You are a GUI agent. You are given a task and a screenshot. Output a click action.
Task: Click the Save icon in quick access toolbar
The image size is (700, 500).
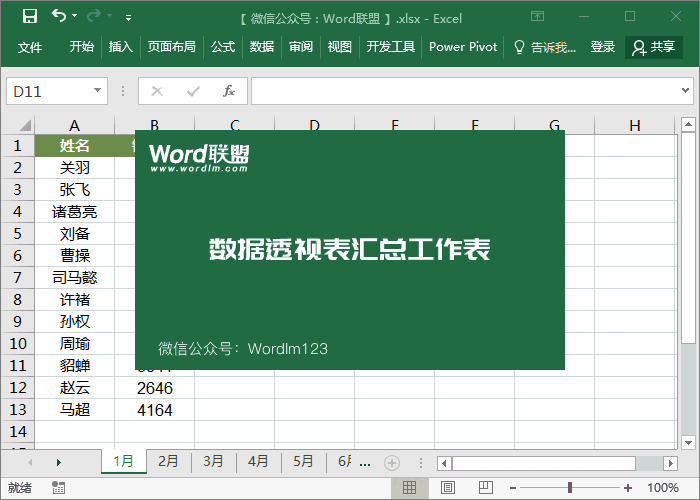click(x=30, y=17)
